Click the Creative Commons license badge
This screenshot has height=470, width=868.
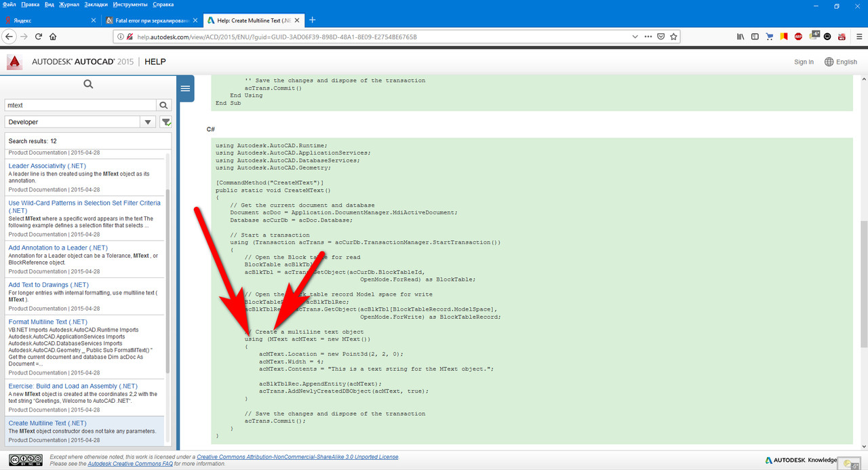click(x=26, y=460)
